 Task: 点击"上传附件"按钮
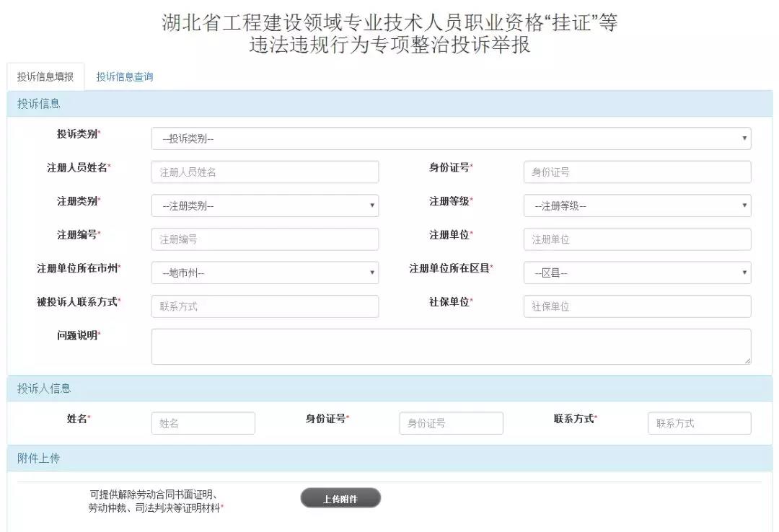click(340, 497)
